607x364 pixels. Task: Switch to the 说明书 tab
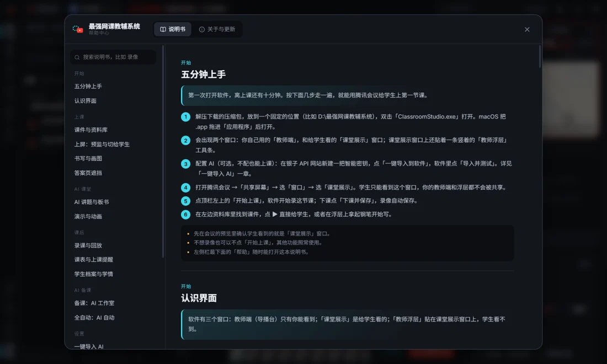[x=173, y=29]
